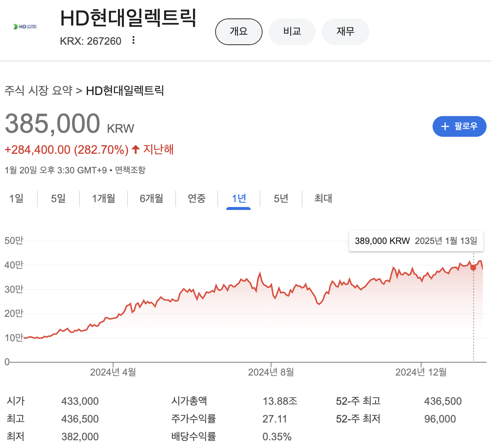Follow the stock with the 팔로우 button

point(459,126)
